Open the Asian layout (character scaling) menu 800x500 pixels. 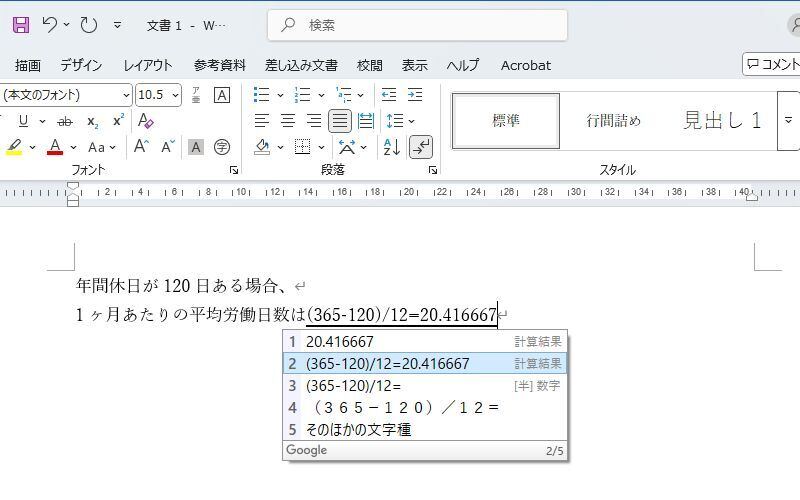point(352,147)
